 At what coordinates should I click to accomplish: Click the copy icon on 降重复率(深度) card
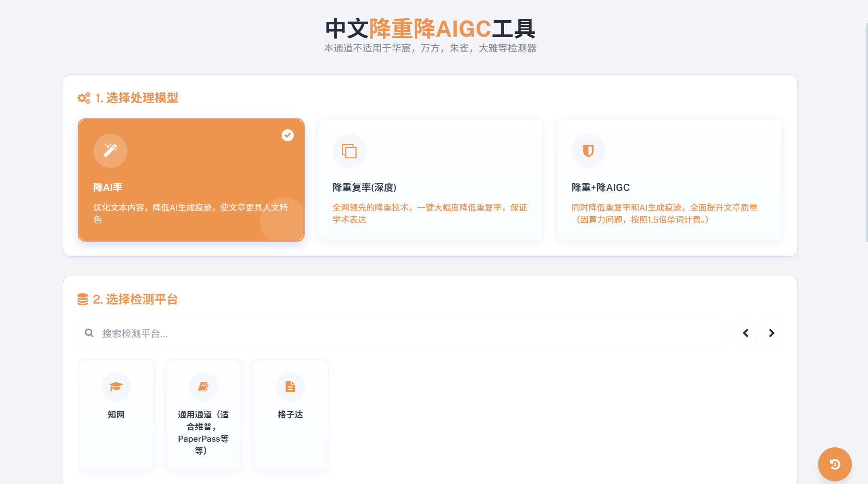(349, 151)
